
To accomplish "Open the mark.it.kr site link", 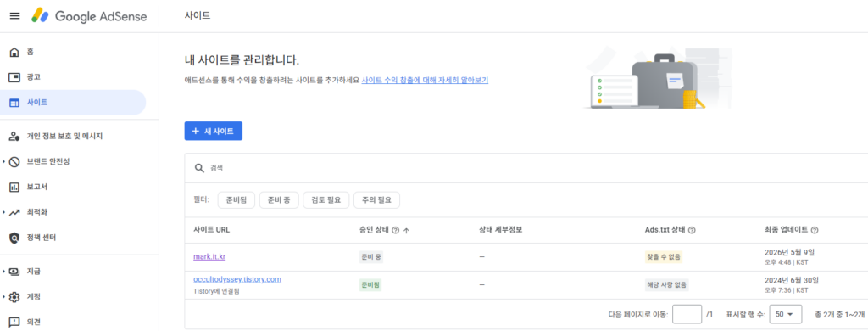I will coord(209,256).
